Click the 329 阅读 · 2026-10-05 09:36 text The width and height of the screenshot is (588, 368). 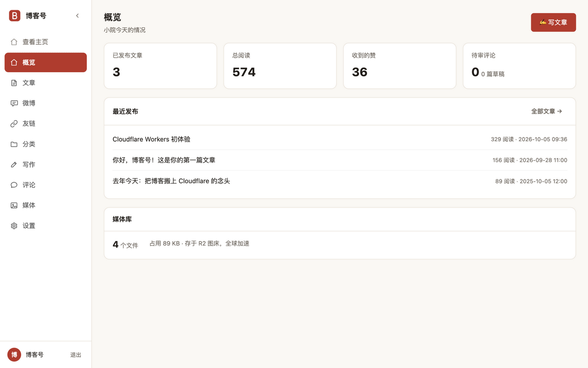point(529,139)
